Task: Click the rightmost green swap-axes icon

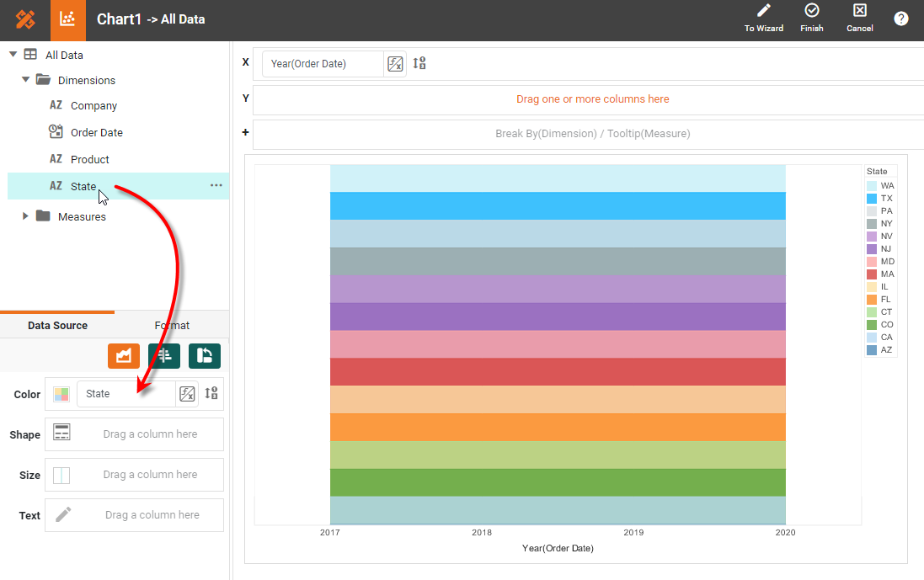Action: click(x=205, y=355)
